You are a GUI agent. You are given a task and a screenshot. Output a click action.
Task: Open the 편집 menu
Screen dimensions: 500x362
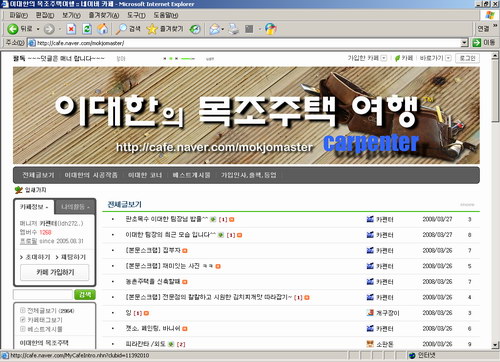[45, 15]
